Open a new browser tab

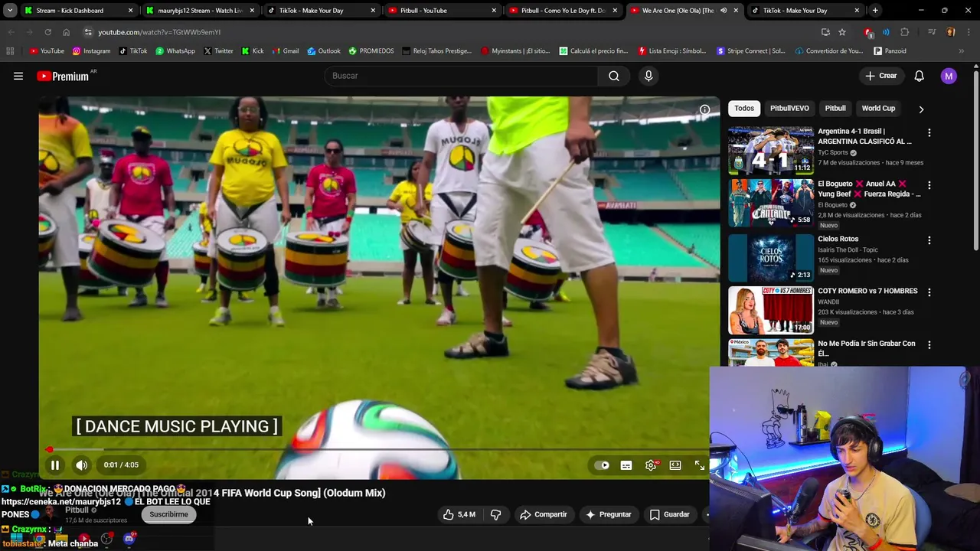coord(875,11)
